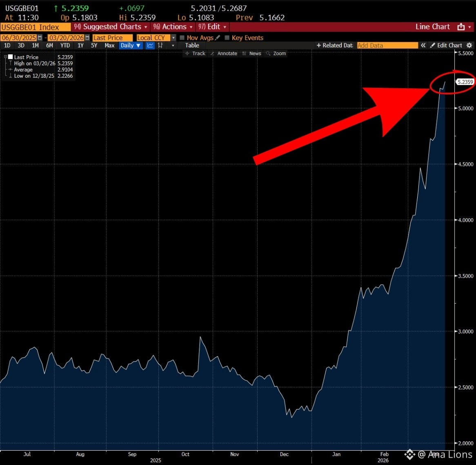Click the Mov Avgs pencil edit icon
The image size is (476, 465).
(x=217, y=38)
